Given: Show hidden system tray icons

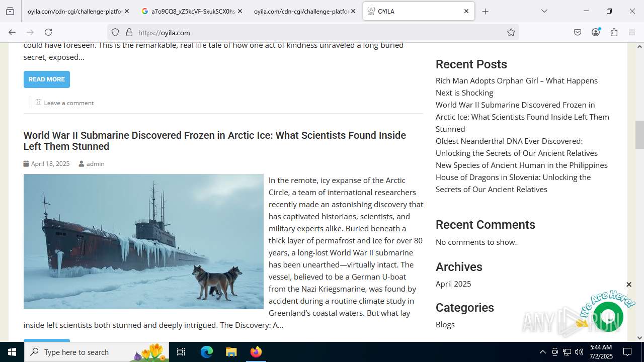Looking at the screenshot, I should [x=542, y=352].
